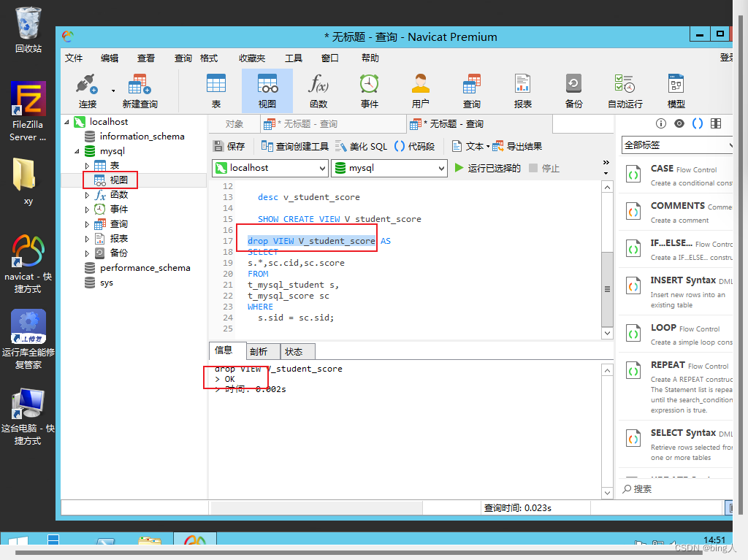Expand the 备份 (Backup) tree node
The width and height of the screenshot is (748, 560).
(x=87, y=253)
